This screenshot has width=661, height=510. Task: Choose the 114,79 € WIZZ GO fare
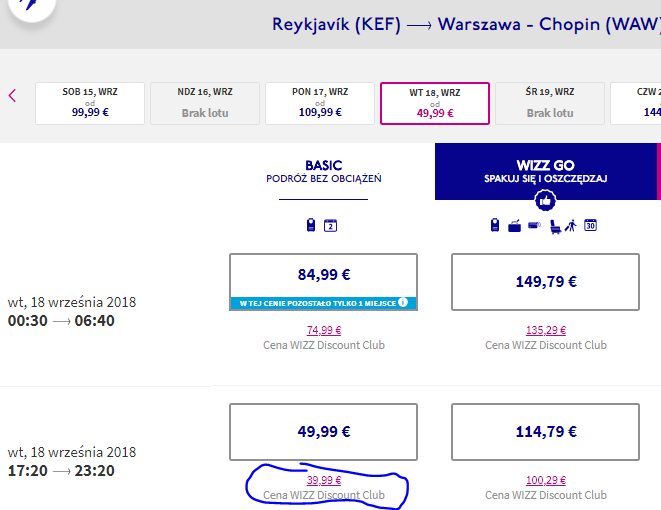(x=545, y=432)
